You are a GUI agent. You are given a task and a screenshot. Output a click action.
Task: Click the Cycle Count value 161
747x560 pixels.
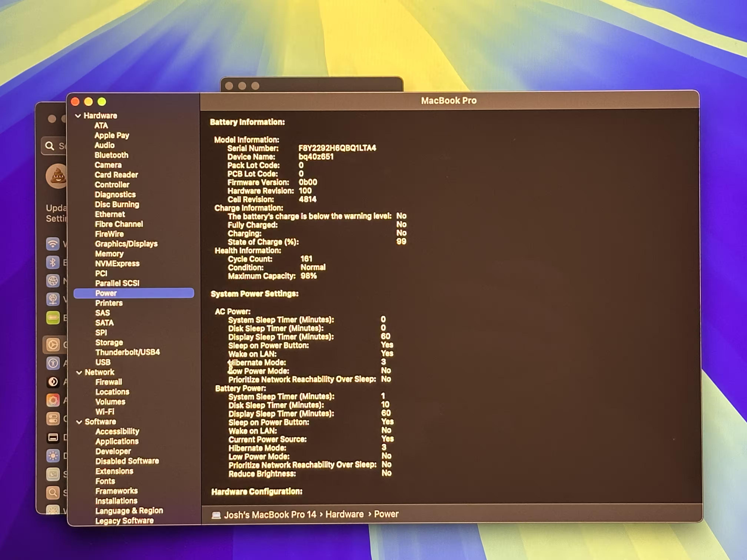(x=306, y=259)
